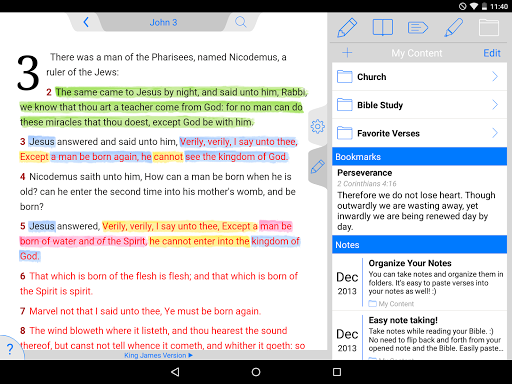Select the highlighter marker icon
This screenshot has width=512, height=384.
coord(454,27)
